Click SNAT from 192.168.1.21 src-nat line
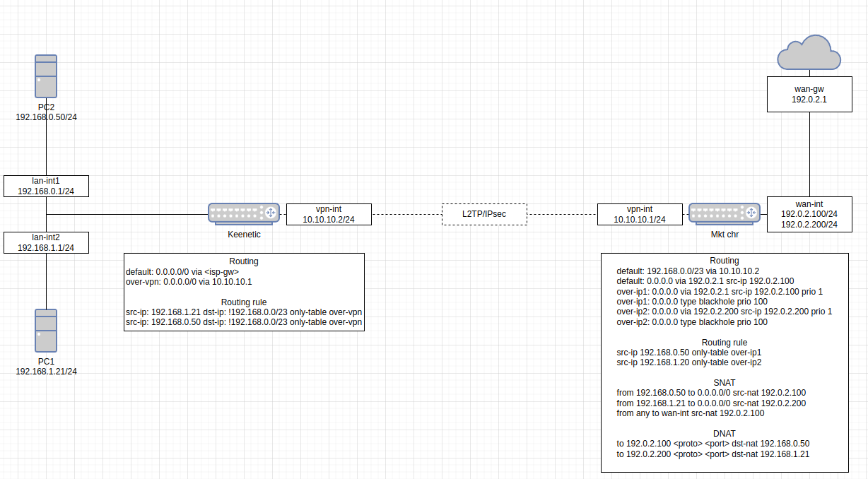The width and height of the screenshot is (868, 479). 711,403
